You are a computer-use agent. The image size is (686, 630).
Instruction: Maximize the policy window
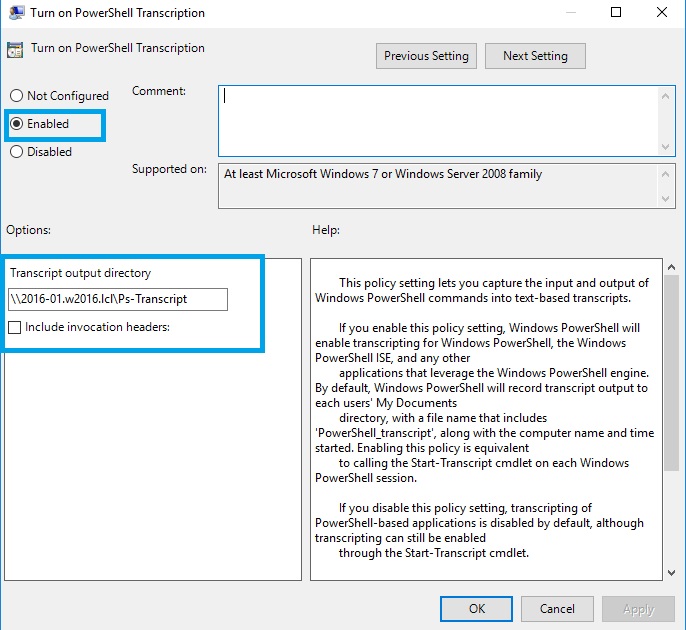[x=616, y=12]
